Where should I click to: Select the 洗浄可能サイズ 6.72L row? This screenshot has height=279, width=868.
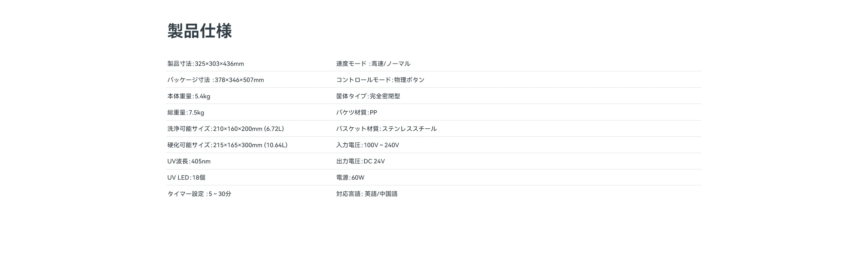click(225, 129)
